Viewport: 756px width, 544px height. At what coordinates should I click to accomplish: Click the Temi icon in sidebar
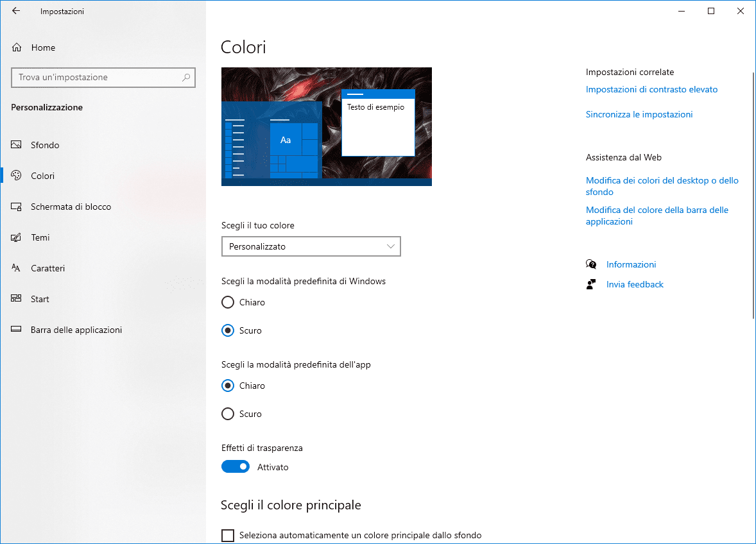[x=17, y=237]
